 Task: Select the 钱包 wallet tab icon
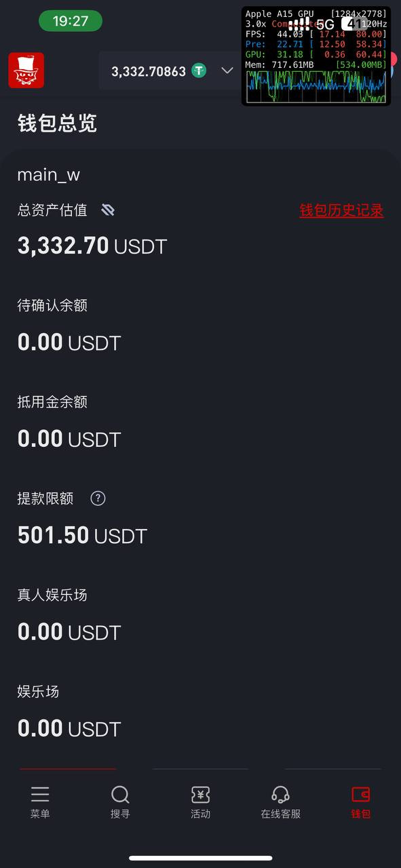(x=361, y=794)
